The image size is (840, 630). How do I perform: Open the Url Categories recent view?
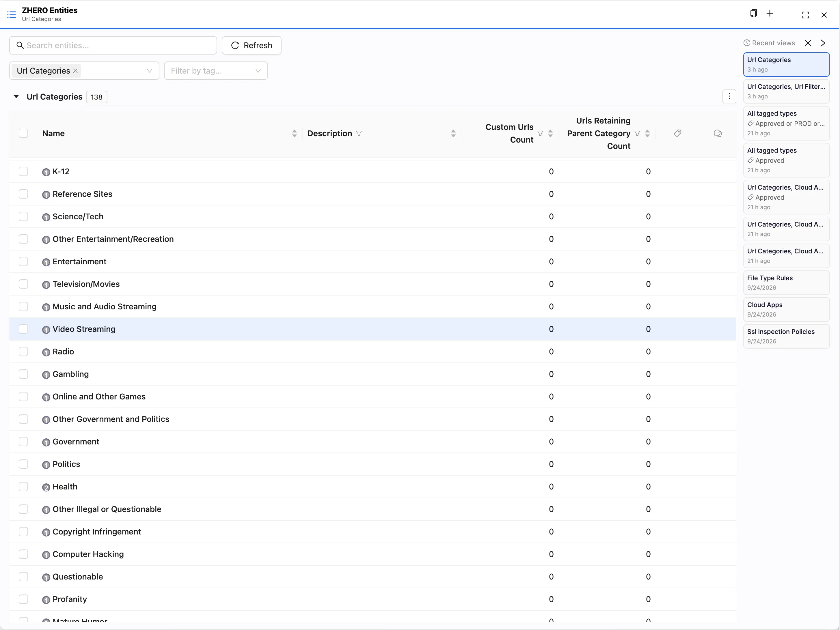pos(786,65)
